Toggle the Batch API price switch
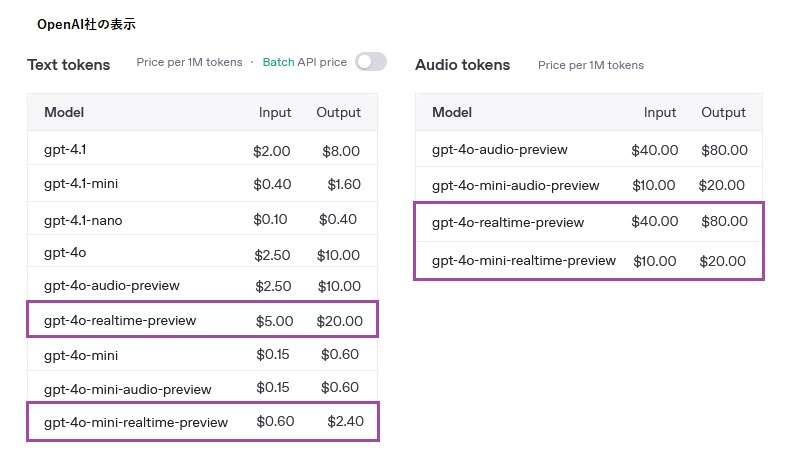Image resolution: width=792 pixels, height=462 pixels. [370, 62]
